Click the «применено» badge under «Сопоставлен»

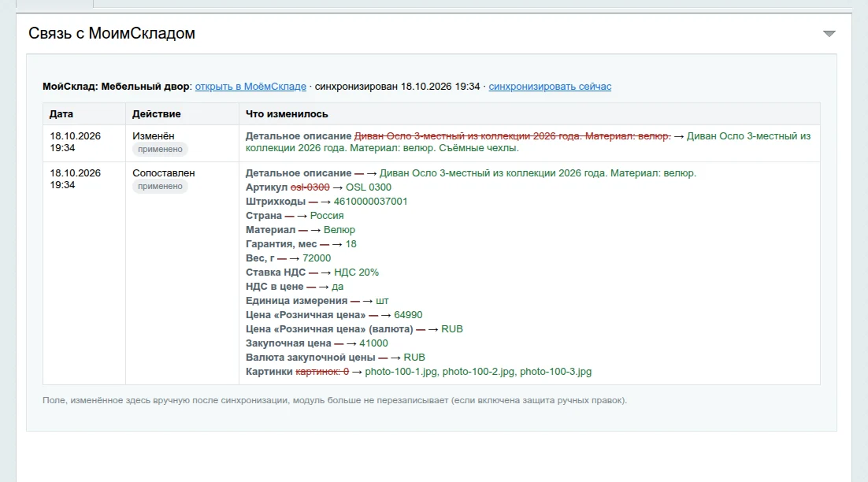[160, 187]
